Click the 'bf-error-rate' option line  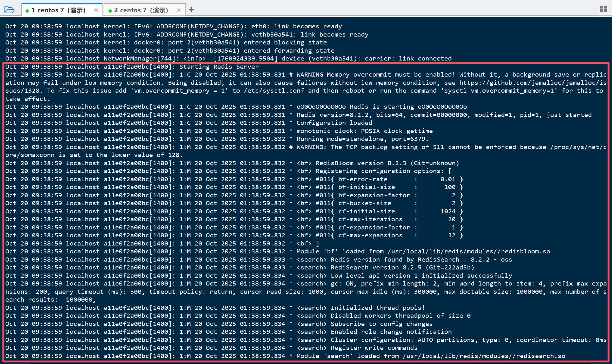coord(234,179)
